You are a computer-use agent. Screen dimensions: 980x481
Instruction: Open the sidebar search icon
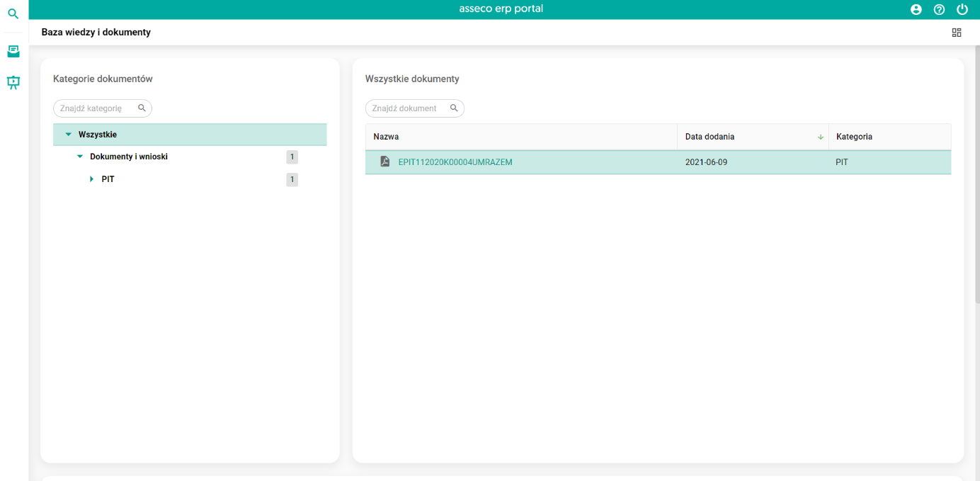[13, 13]
